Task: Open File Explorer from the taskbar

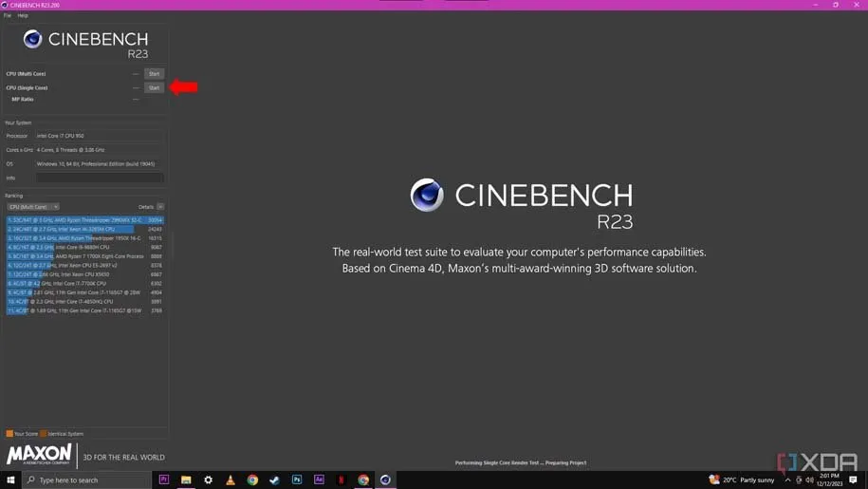Action: (186, 480)
